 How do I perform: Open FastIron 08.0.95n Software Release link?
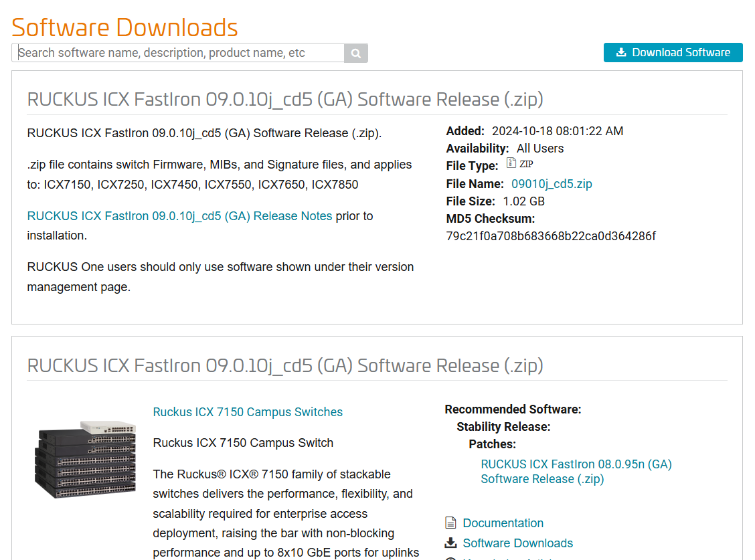click(x=576, y=472)
